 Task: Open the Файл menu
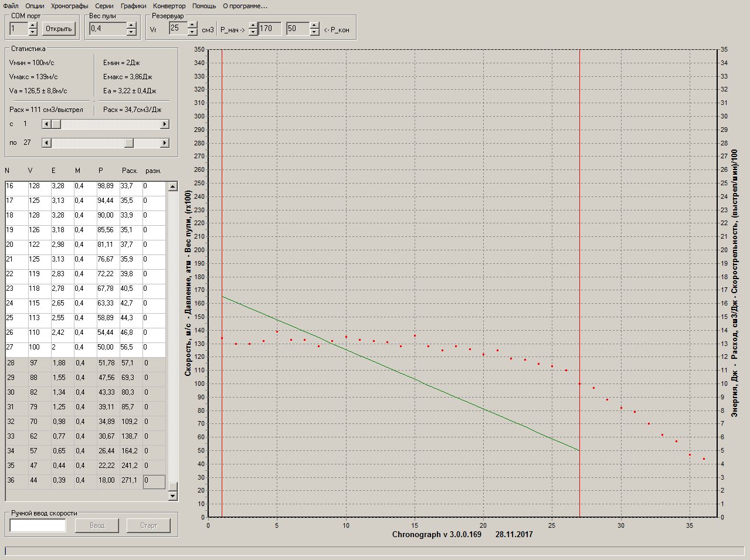click(x=11, y=6)
